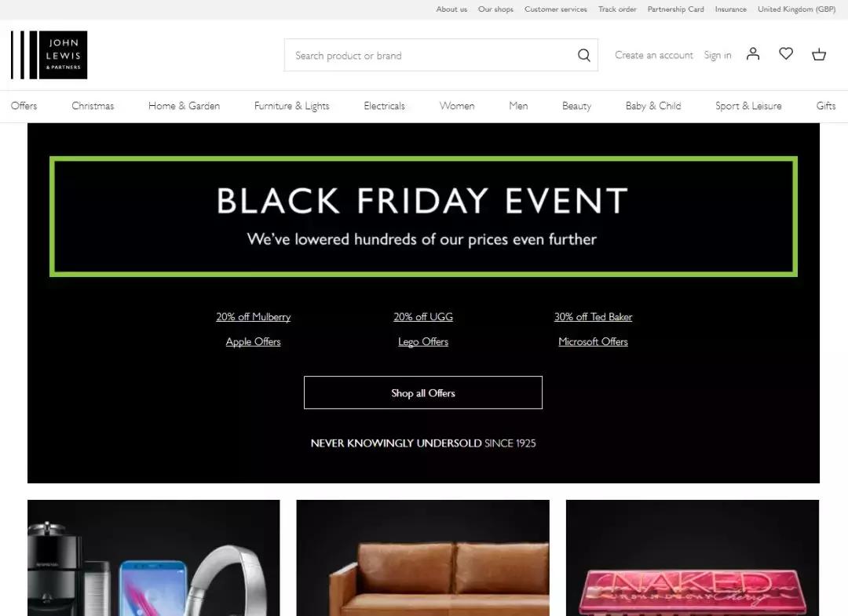The height and width of the screenshot is (616, 848).
Task: Open the Electricals menu
Action: [384, 106]
